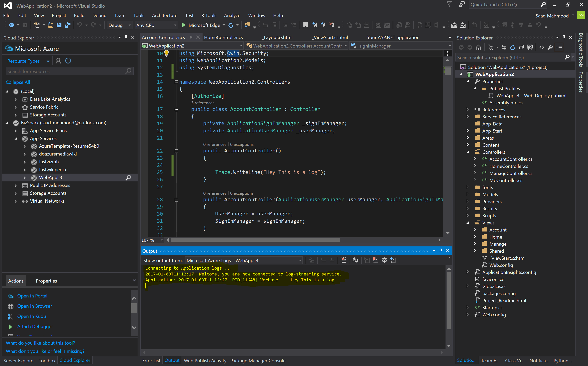The image size is (588, 366).
Task: Clear all bookmarks icon with red X
Action: [x=332, y=25]
